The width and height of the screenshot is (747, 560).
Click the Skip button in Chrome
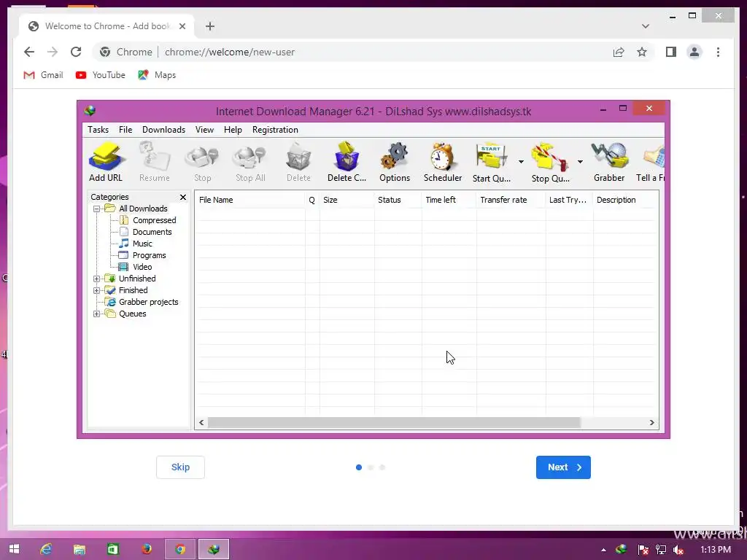coord(181,467)
